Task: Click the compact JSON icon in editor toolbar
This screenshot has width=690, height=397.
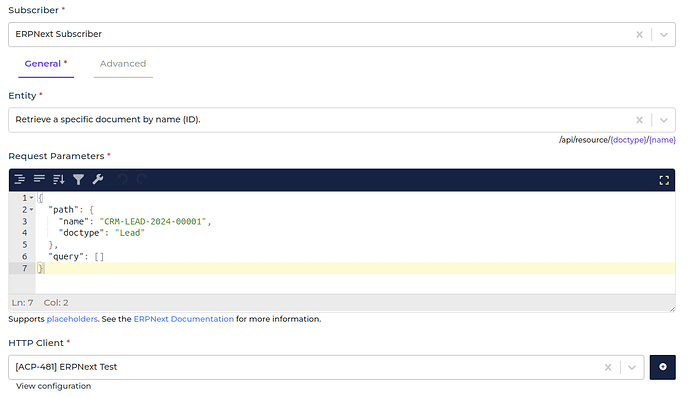Action: coord(39,179)
